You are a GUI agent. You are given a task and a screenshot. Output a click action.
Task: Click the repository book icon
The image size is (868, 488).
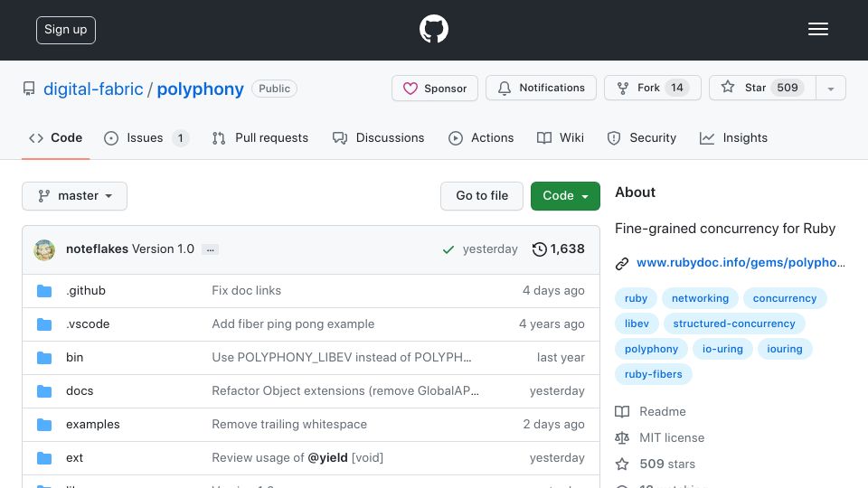coord(29,89)
